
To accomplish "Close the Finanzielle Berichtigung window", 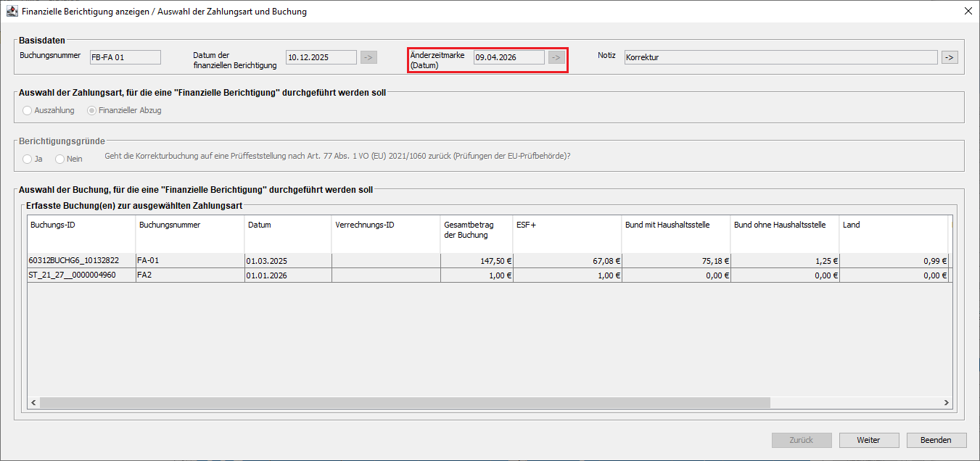I will (x=968, y=12).
